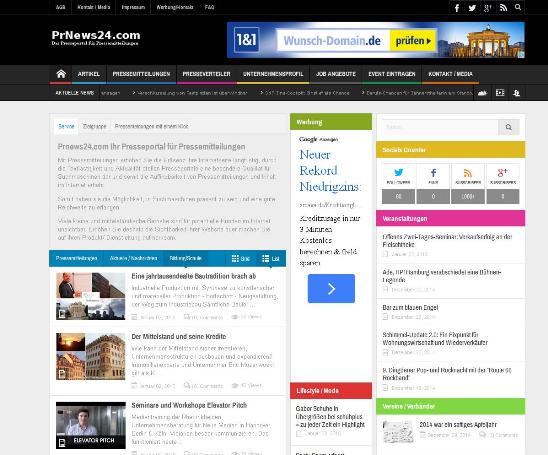This screenshot has width=548, height=455.
Task: Click the PrNews24.com logo
Action: pyautogui.click(x=95, y=38)
